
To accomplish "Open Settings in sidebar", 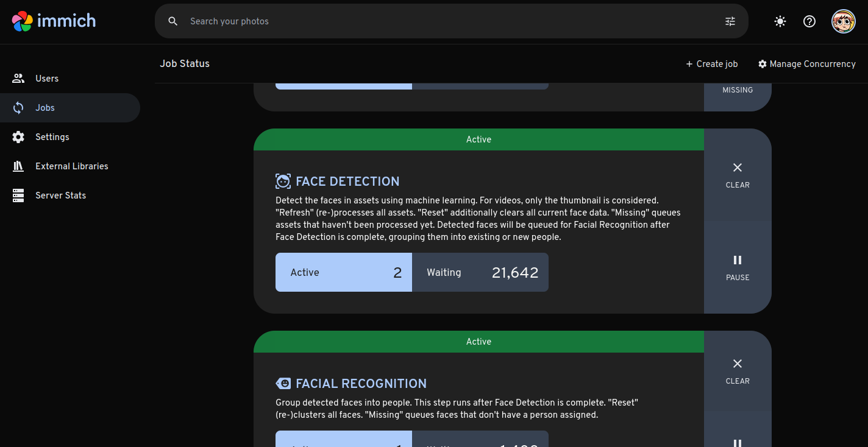I will pyautogui.click(x=52, y=137).
